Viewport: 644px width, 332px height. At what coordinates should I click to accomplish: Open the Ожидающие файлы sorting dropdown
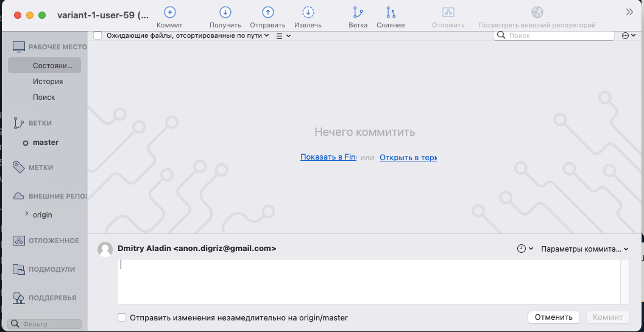click(x=188, y=35)
